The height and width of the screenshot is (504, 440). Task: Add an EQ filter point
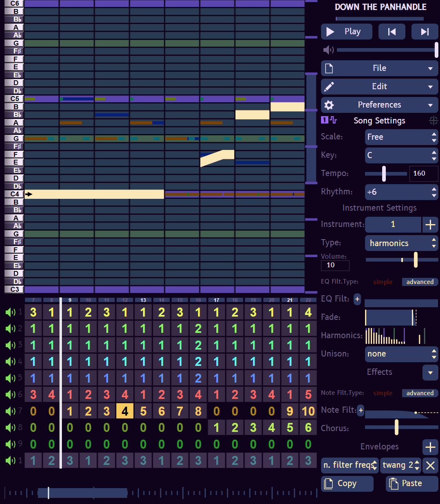357,299
